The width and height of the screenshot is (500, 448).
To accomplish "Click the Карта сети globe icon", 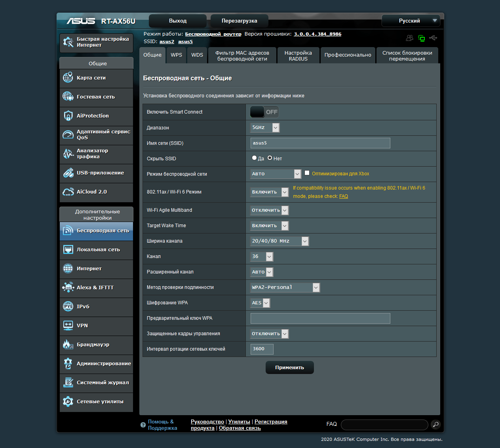I will (68, 78).
